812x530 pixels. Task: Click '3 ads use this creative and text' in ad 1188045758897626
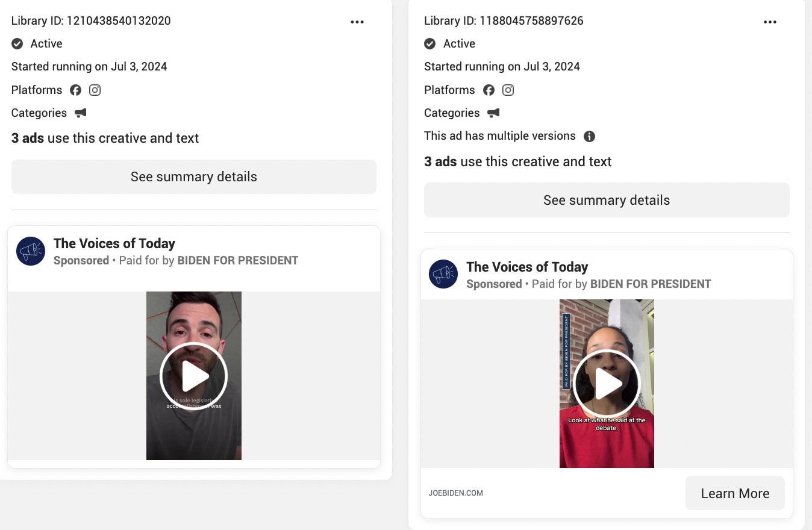(518, 161)
